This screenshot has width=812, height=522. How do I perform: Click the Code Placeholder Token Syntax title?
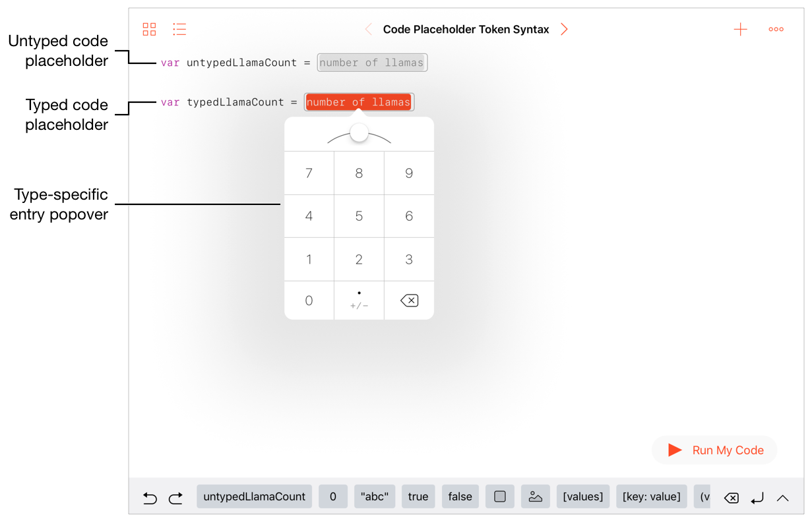point(466,29)
